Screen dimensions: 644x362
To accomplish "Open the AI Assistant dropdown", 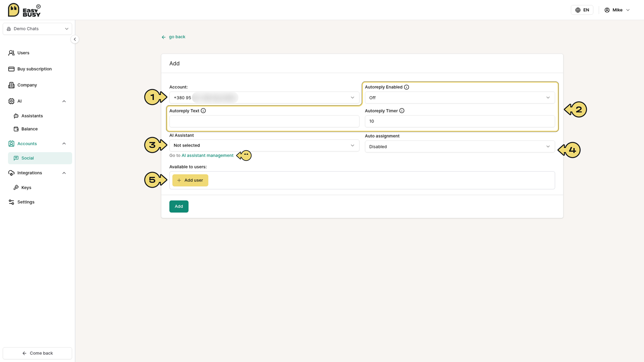I will pyautogui.click(x=264, y=145).
